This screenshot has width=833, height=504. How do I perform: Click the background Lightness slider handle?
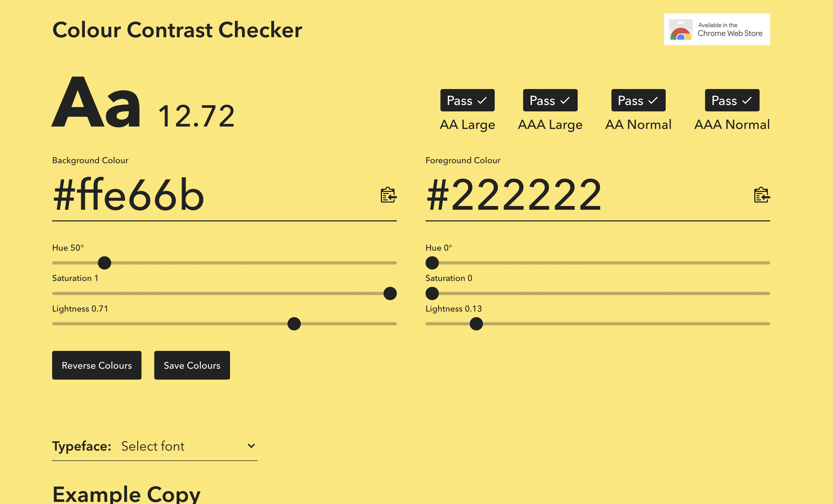pyautogui.click(x=294, y=324)
